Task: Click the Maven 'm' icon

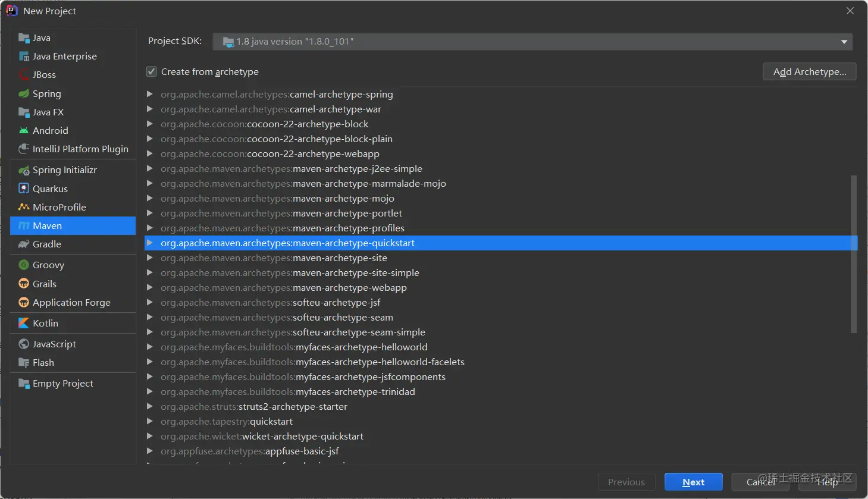Action: point(24,226)
